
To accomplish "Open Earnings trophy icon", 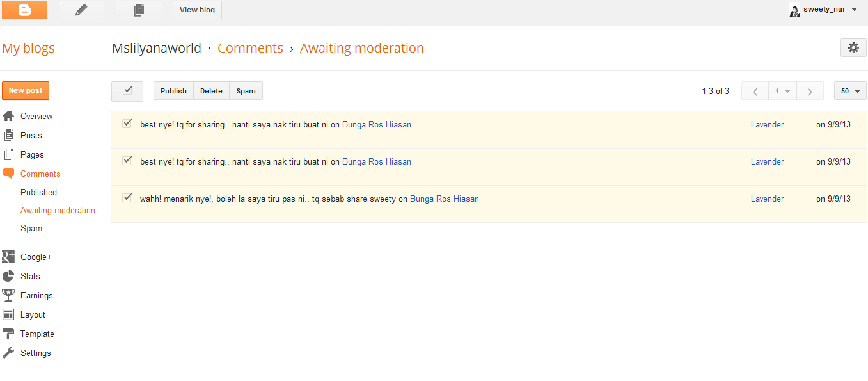I will [8, 295].
